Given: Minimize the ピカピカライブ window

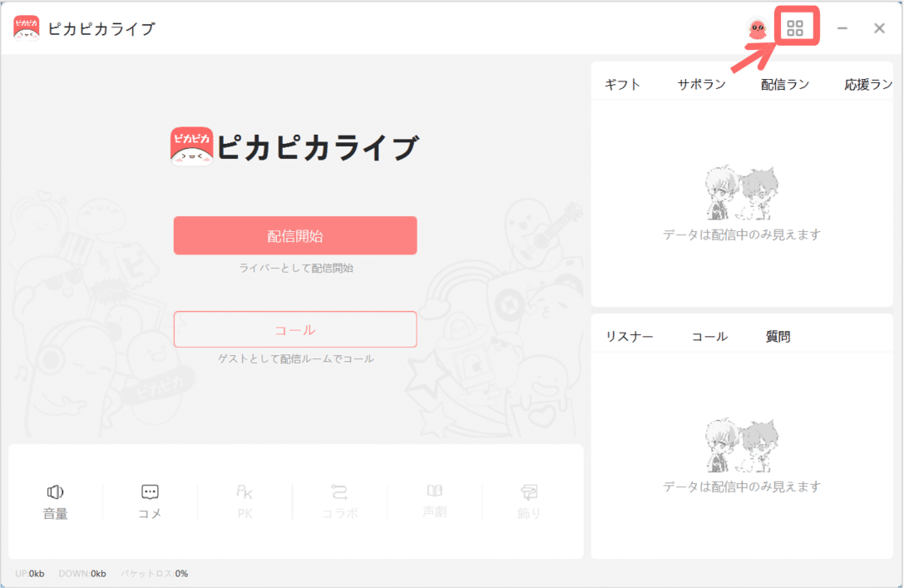Looking at the screenshot, I should [x=842, y=27].
